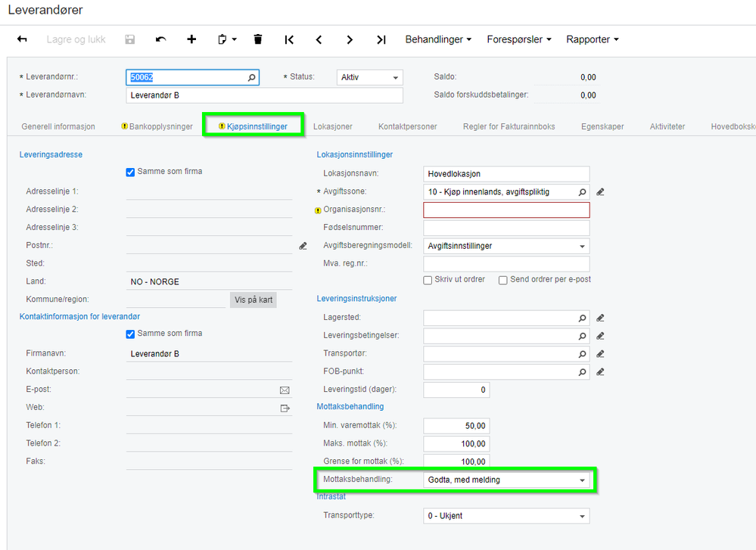Switch to Bankopplysninger tab
Screen dimensions: 756x550
click(157, 126)
